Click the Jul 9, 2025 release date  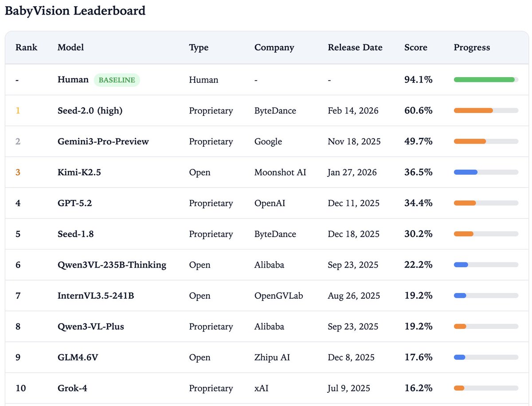click(x=349, y=388)
